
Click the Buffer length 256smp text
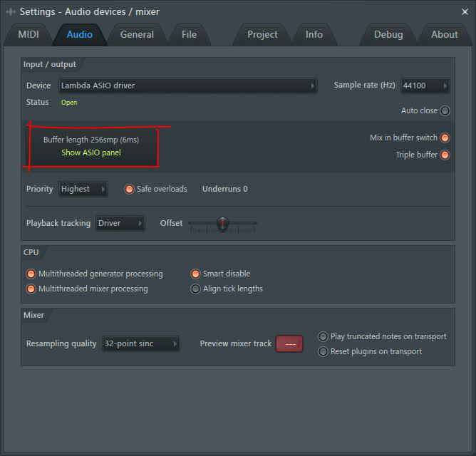pos(91,140)
